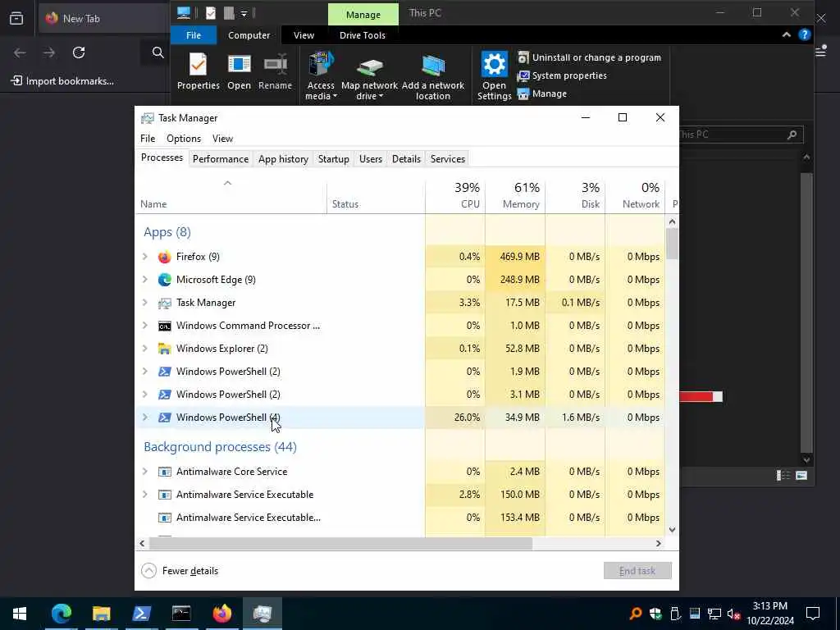Open the notification center icon

click(x=813, y=614)
